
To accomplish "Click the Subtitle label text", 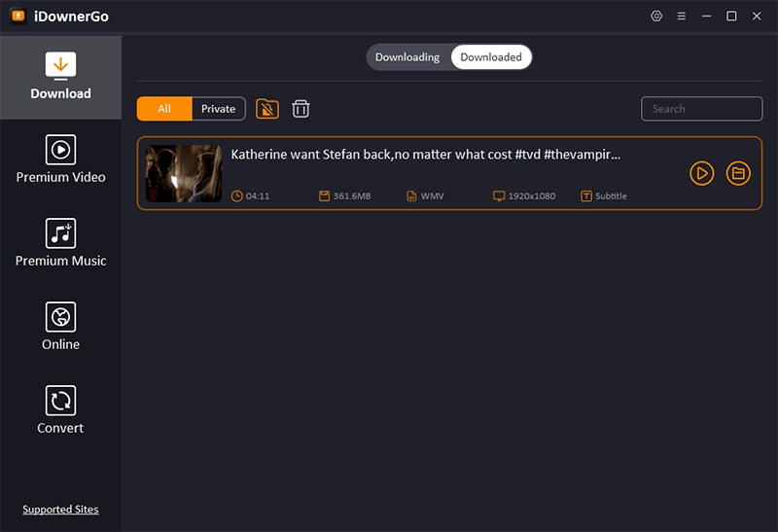I will tap(611, 196).
